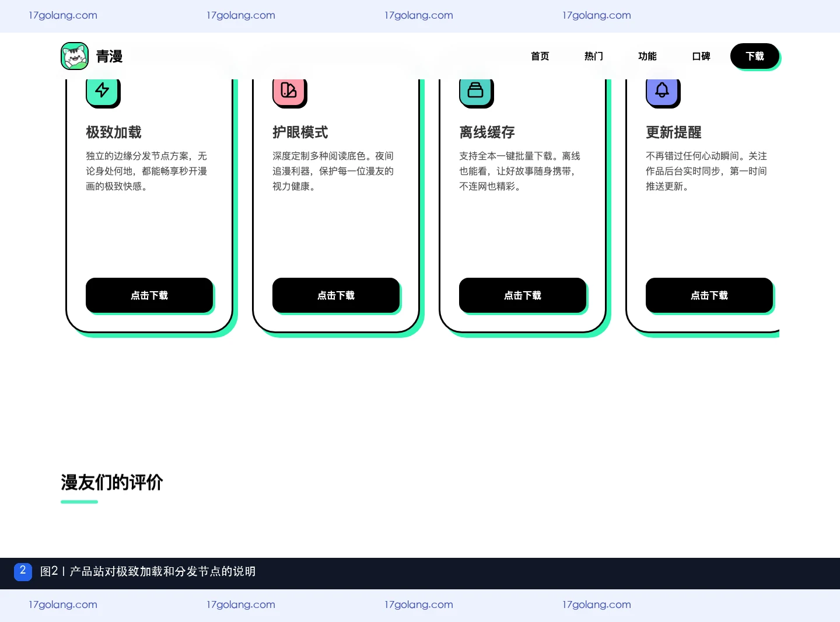The width and height of the screenshot is (840, 622).
Task: Click the 更新提醒 card title
Action: (674, 132)
